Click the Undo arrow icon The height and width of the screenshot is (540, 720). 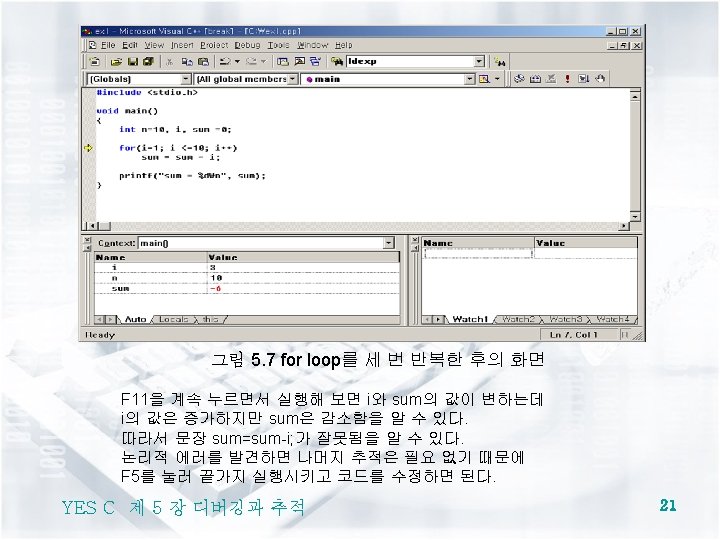225,62
